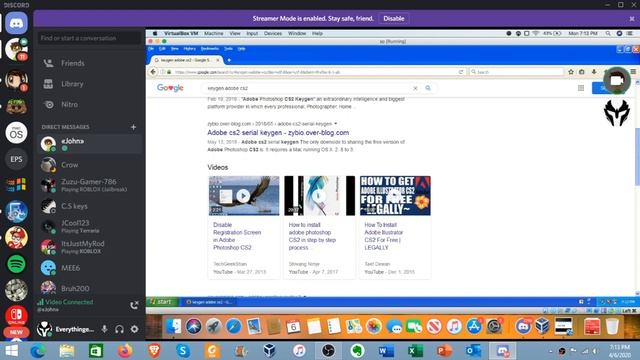Open Microsoft Excel from the taskbar
Viewport: 640px width, 360px height.
click(x=415, y=351)
